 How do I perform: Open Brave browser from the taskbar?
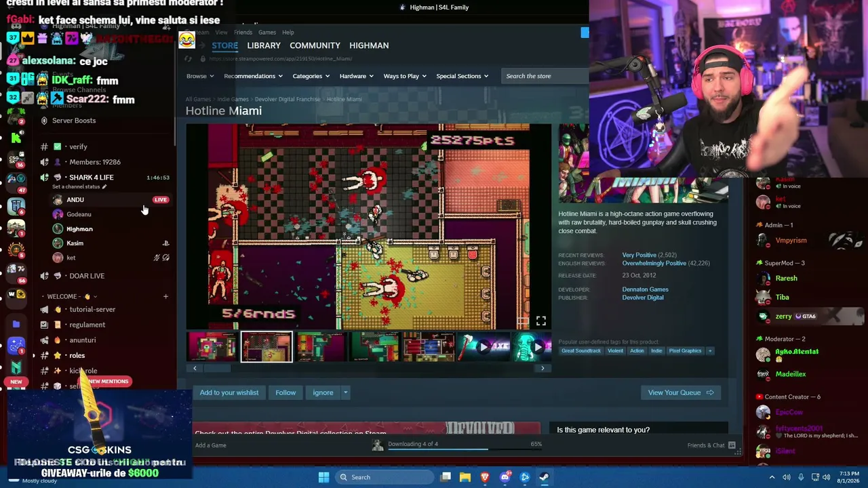click(x=485, y=477)
